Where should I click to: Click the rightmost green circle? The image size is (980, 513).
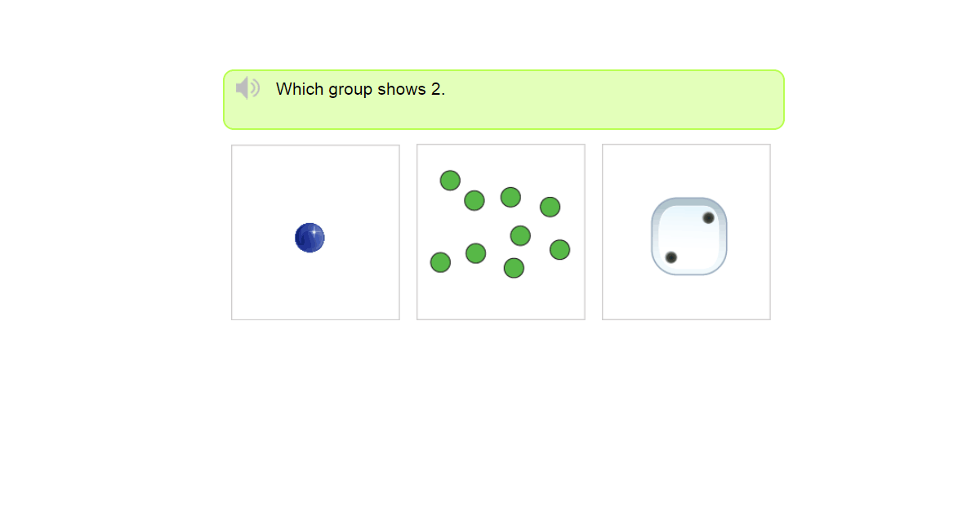[x=559, y=249]
